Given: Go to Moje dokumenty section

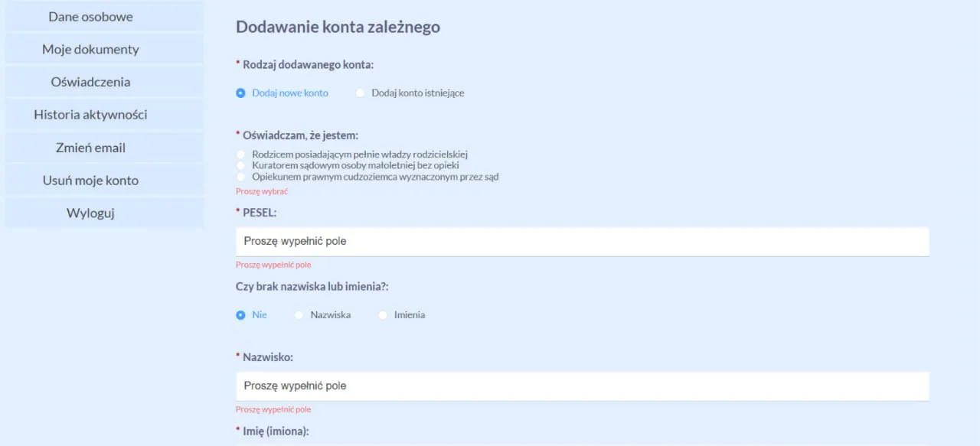Looking at the screenshot, I should [105, 49].
